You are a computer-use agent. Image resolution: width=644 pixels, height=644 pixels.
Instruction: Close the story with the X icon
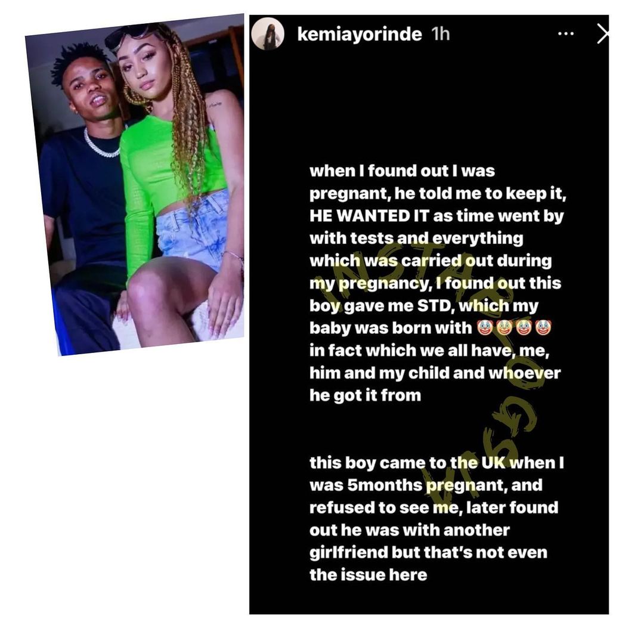[602, 33]
